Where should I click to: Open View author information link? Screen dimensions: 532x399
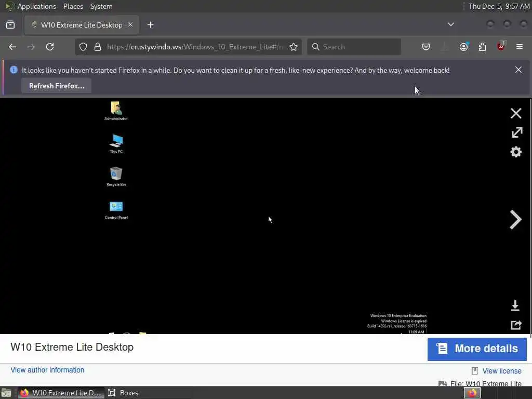[47, 370]
